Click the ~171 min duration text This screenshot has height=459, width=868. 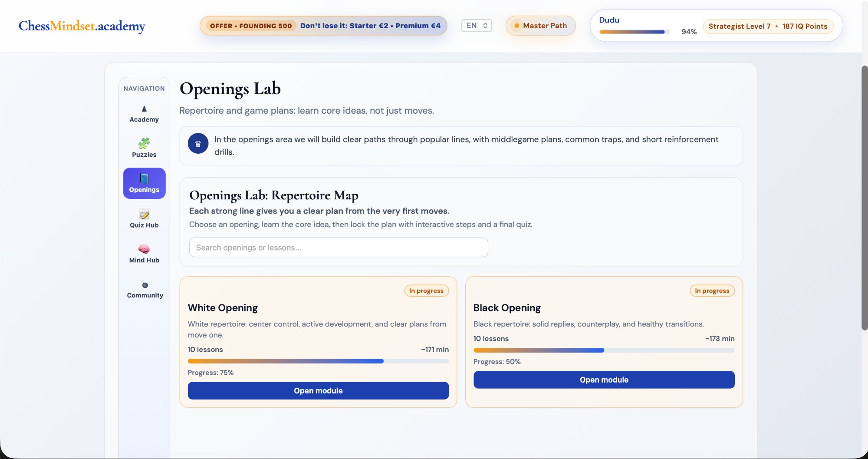(x=435, y=350)
